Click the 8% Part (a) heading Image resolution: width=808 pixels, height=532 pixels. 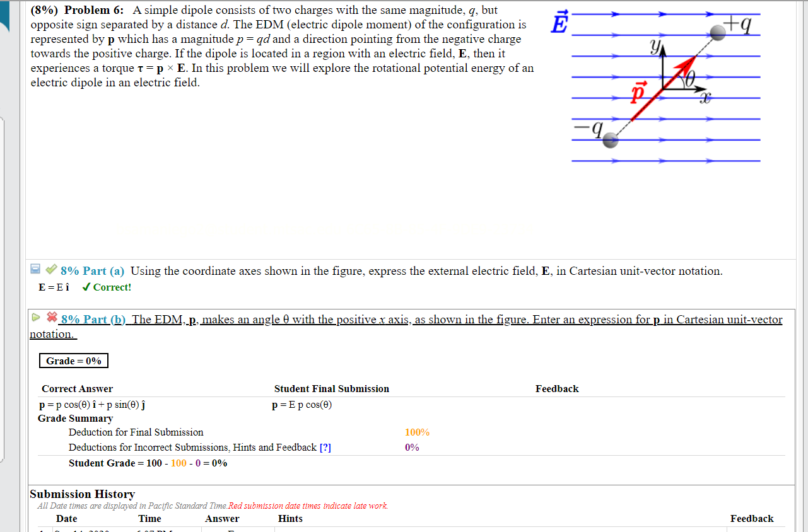pyautogui.click(x=91, y=270)
